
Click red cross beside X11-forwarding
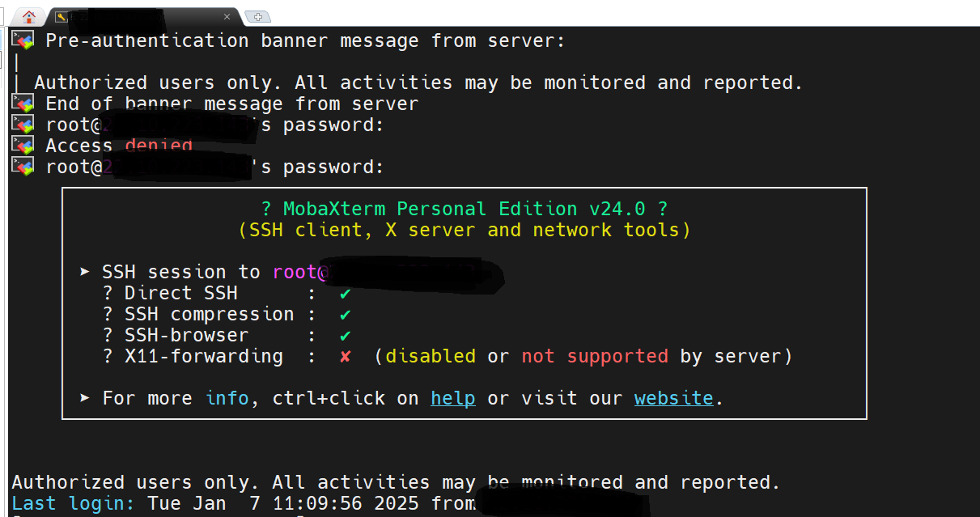[x=346, y=356]
